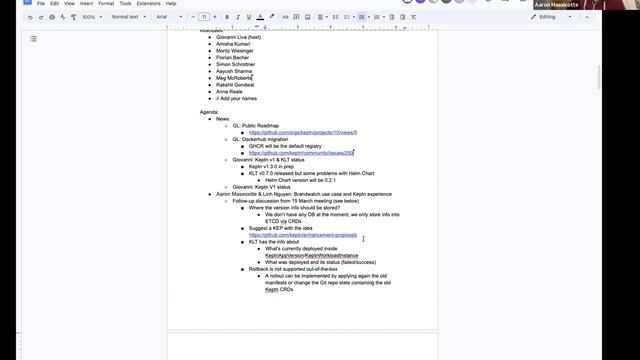
Task: Open the text alignment dropdown
Action: pos(322,17)
